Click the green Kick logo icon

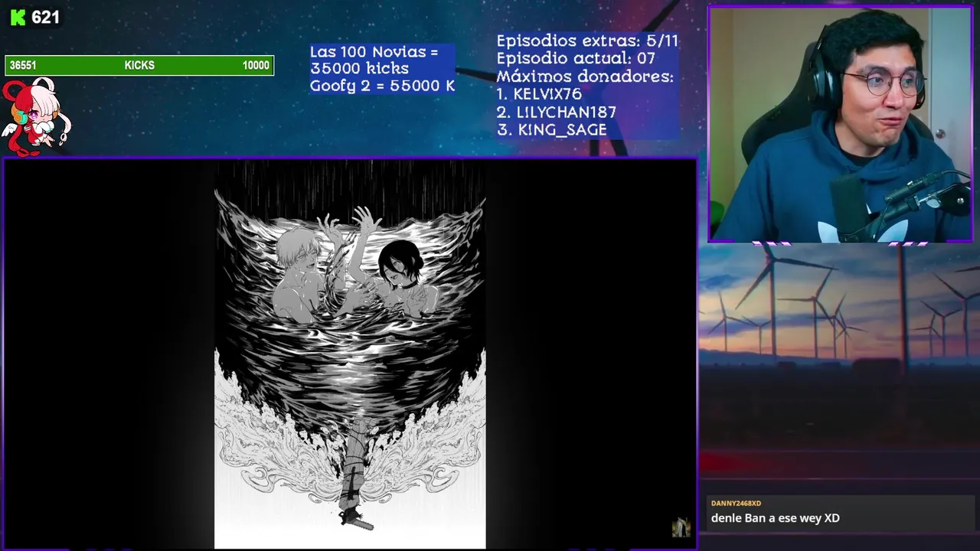[x=18, y=18]
